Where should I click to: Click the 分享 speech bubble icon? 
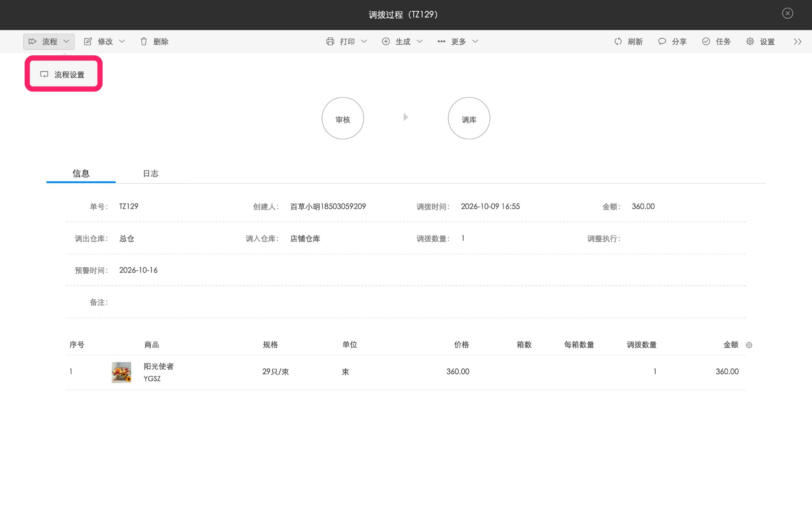(x=662, y=41)
